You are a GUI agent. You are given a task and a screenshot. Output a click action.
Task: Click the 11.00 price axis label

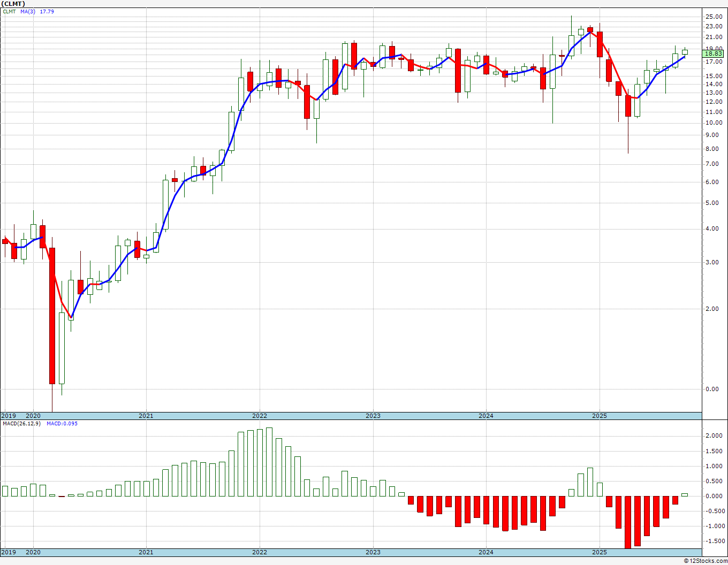(714, 112)
